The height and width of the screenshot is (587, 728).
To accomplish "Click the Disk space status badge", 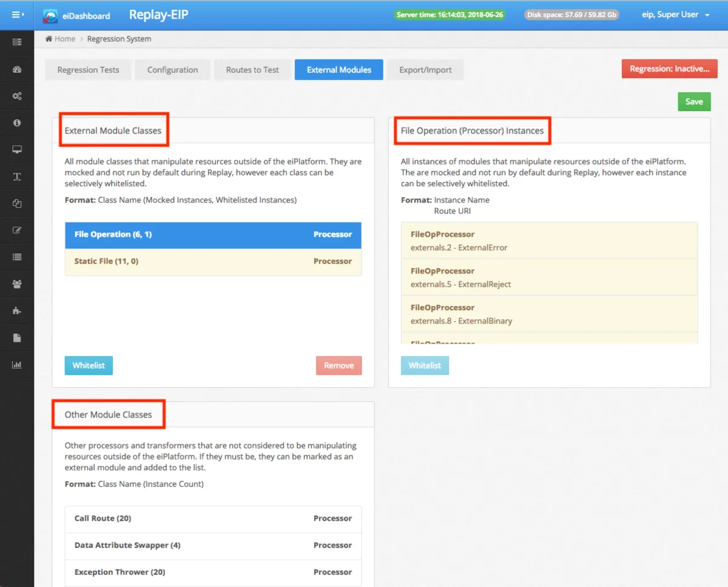I will tap(571, 15).
